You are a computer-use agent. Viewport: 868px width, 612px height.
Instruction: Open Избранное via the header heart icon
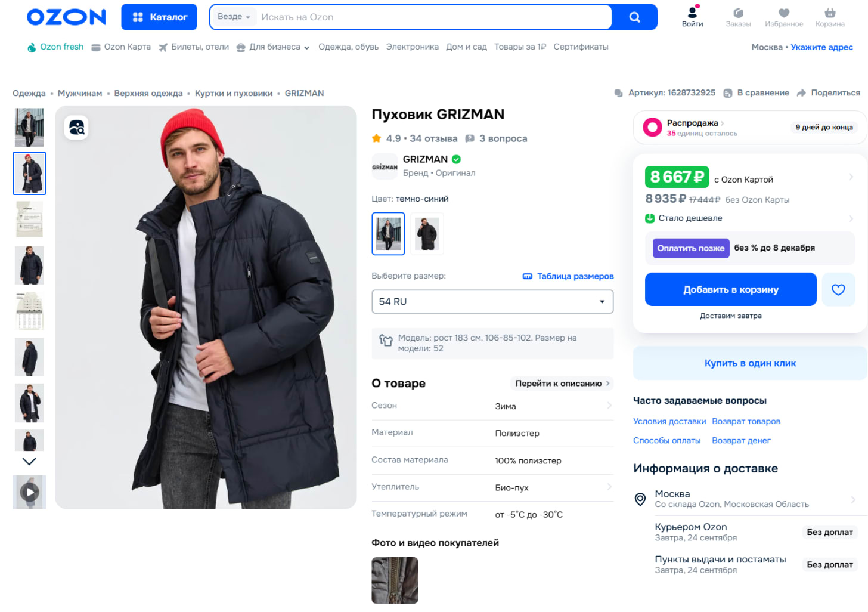[784, 13]
